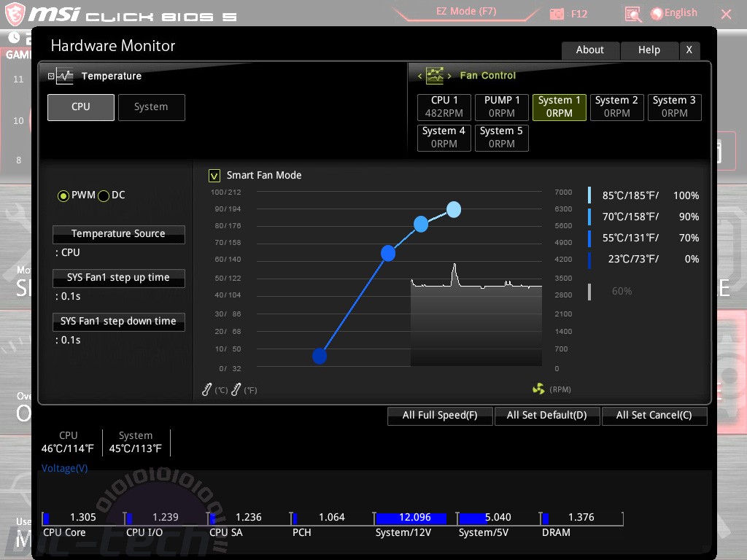The height and width of the screenshot is (560, 747).
Task: Click the PCH 1.064 voltage bar
Action: point(333,518)
